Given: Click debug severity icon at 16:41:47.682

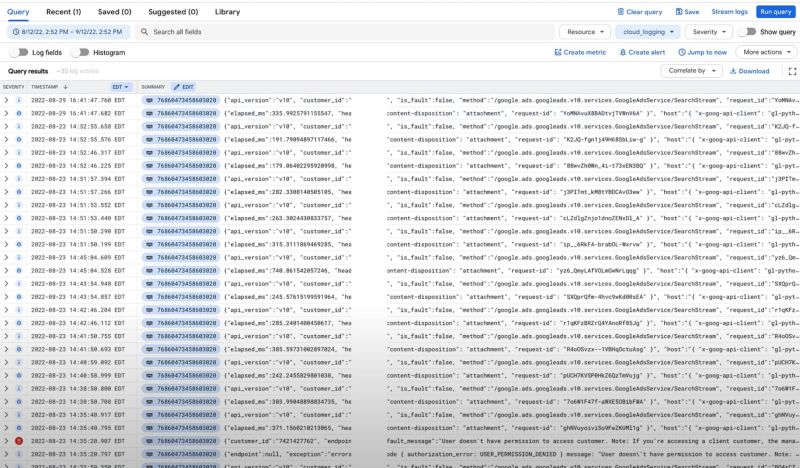Looking at the screenshot, I should 19,113.
